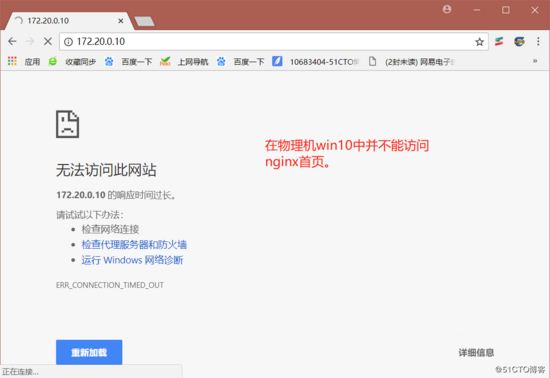Close the 172.20.0.10 tab
This screenshot has height=378, width=550.
121,21
